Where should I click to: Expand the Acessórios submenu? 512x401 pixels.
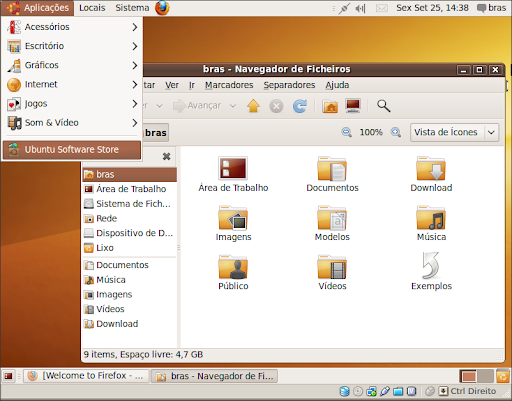click(72, 27)
